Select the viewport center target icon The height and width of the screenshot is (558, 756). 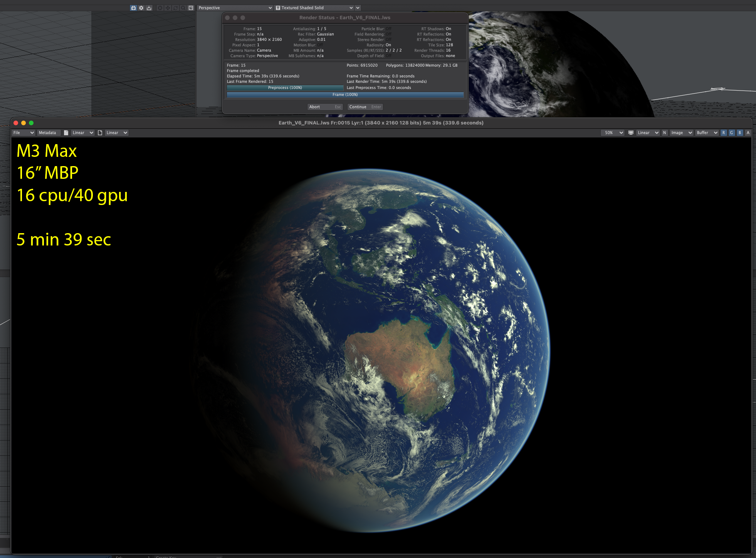(160, 8)
